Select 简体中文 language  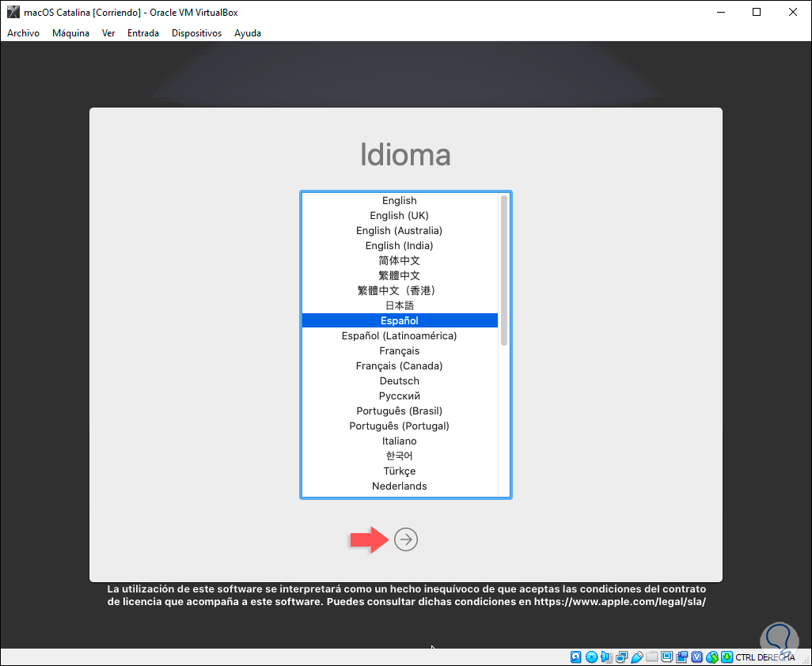[x=399, y=260]
